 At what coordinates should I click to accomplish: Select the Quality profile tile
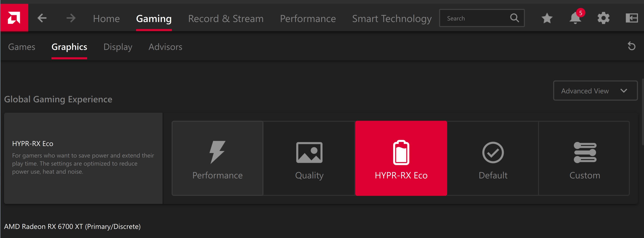tap(309, 158)
